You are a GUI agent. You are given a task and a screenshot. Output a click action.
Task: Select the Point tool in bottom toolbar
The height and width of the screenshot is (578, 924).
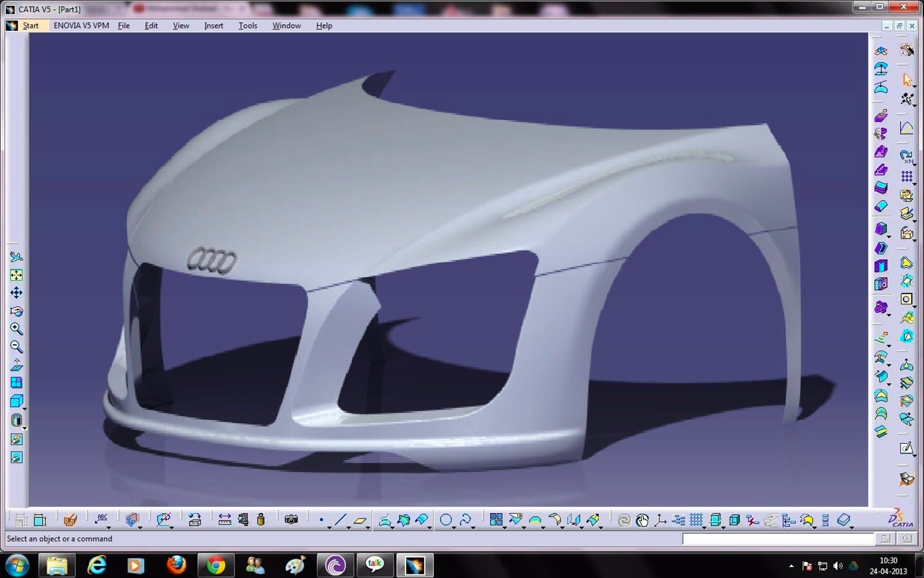pos(321,519)
